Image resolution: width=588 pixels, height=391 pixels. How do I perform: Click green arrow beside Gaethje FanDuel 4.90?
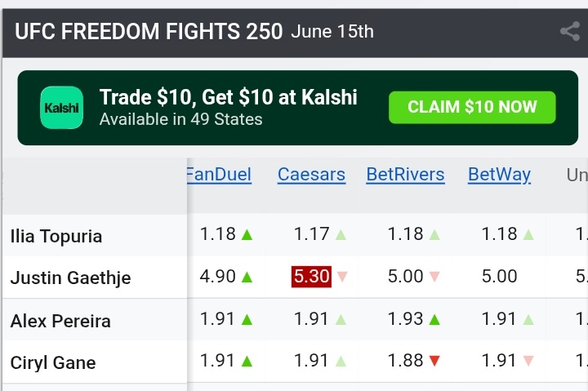(x=247, y=278)
